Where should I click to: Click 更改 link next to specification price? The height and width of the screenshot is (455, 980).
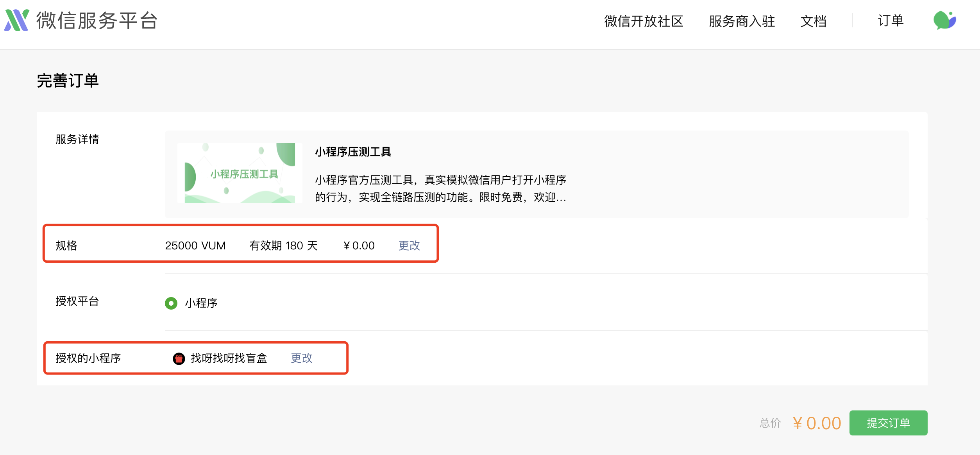409,245
